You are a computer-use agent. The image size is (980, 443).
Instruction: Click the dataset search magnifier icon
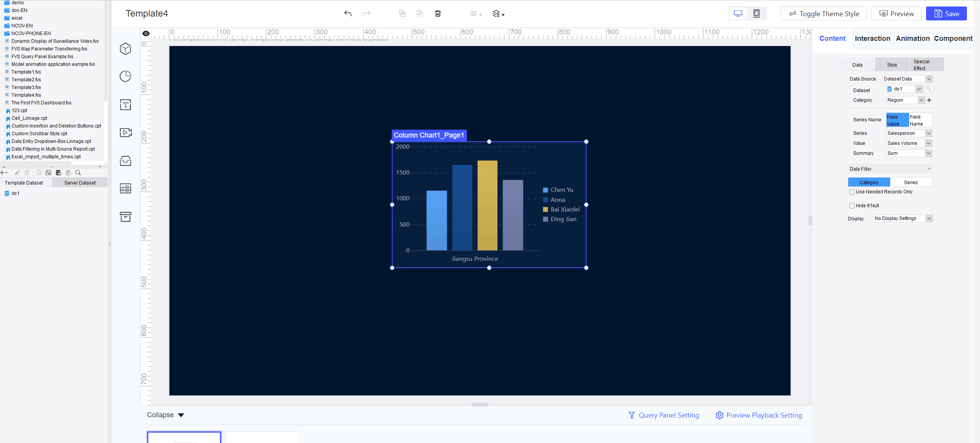pos(78,173)
